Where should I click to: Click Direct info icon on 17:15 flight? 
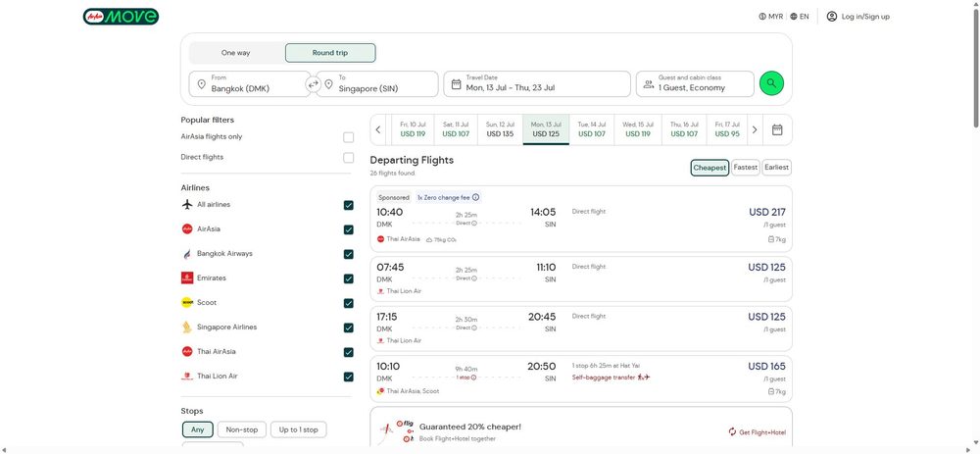pyautogui.click(x=473, y=328)
